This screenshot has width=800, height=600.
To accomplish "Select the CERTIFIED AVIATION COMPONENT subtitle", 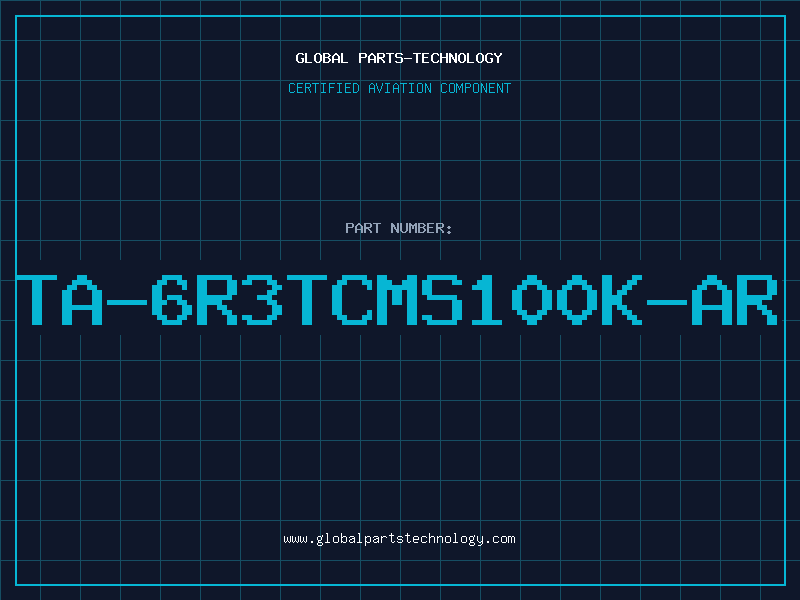I will tap(399, 88).
